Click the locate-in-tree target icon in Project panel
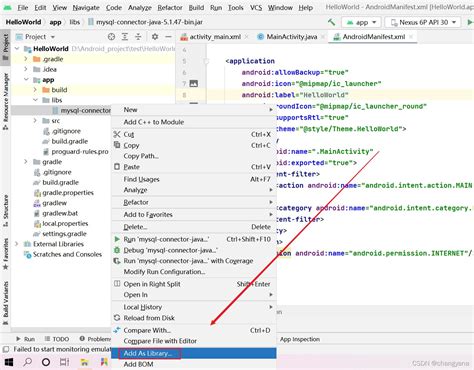The image size is (474, 370). 111,37
